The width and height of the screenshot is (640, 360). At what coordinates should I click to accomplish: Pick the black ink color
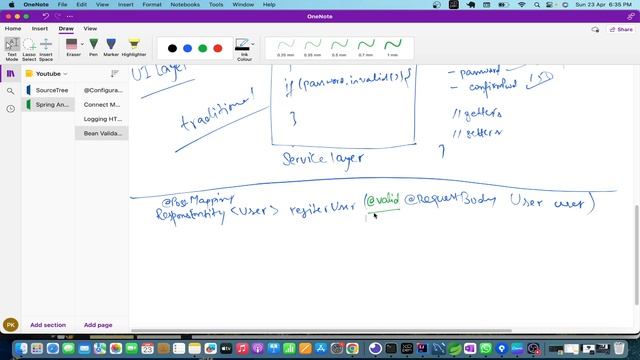(x=172, y=49)
